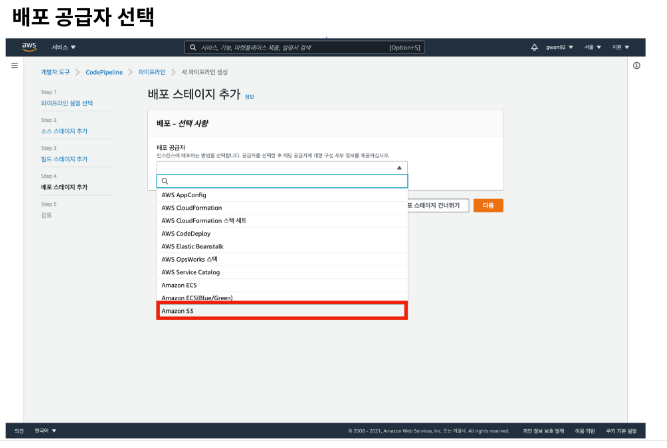Viewport: 667px width, 448px height.
Task: Select AWS AppConfig option
Action: pos(282,195)
